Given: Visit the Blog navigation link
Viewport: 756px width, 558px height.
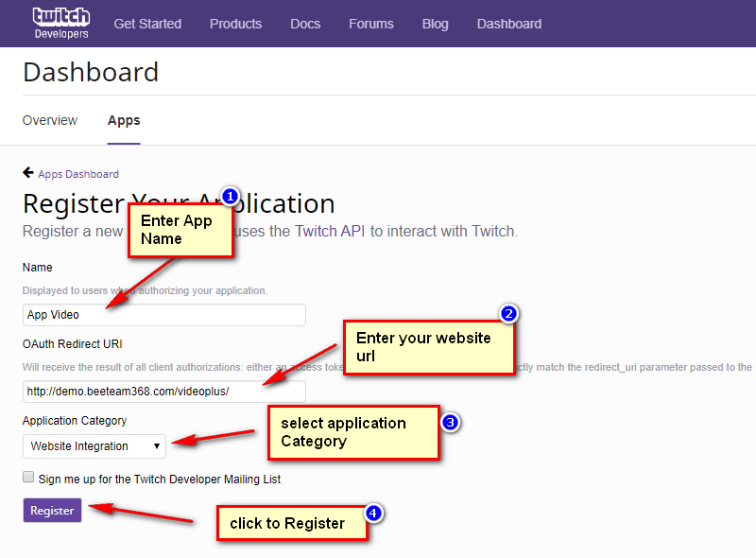Looking at the screenshot, I should (436, 24).
